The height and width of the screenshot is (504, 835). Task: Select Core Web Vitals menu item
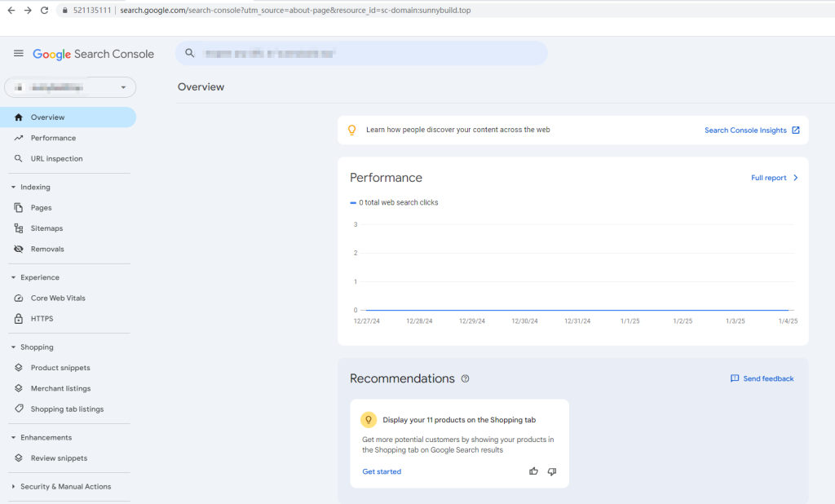pyautogui.click(x=58, y=298)
